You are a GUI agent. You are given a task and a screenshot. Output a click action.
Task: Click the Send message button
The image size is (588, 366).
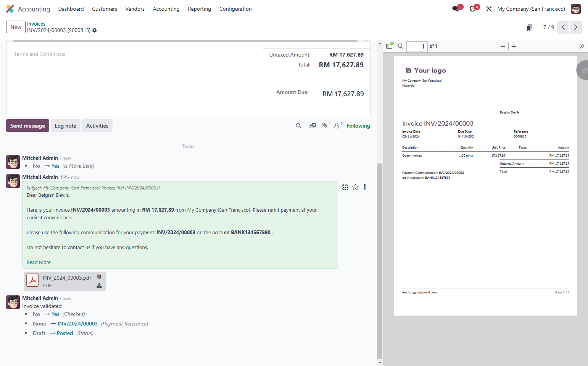pos(27,126)
